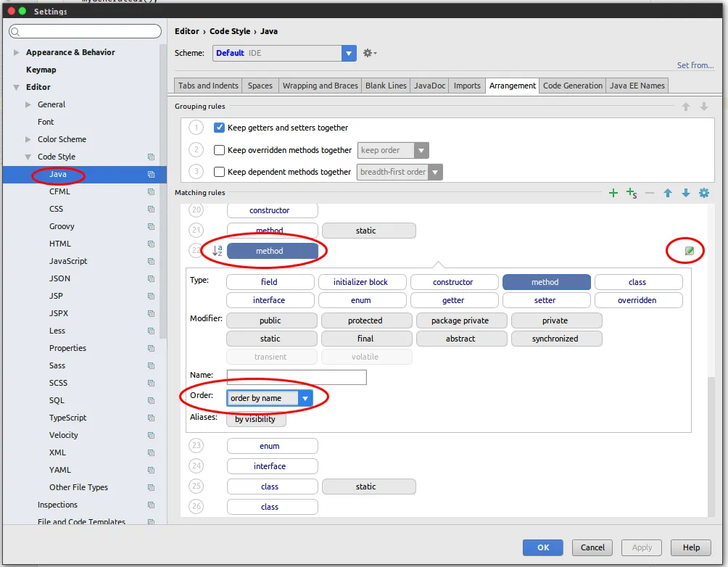Toggle the static modifier in rule editor
Screen dimensions: 728x567
[x=272, y=339]
